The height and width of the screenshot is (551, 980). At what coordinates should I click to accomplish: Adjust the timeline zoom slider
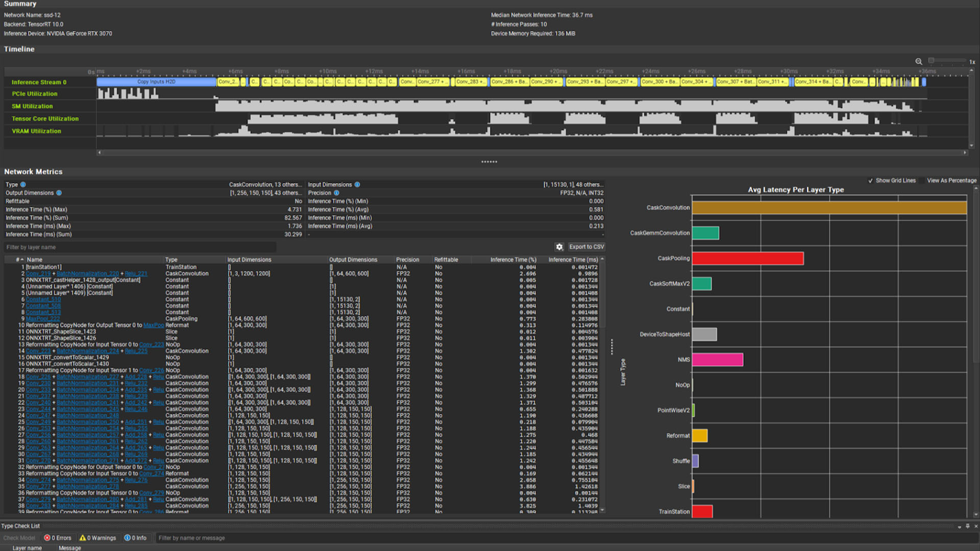pos(932,61)
